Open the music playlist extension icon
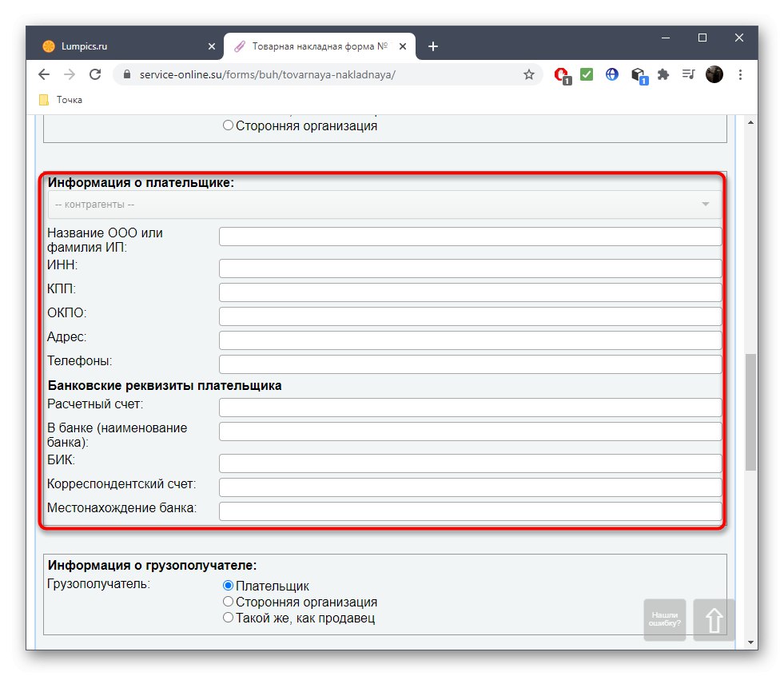 coord(688,74)
